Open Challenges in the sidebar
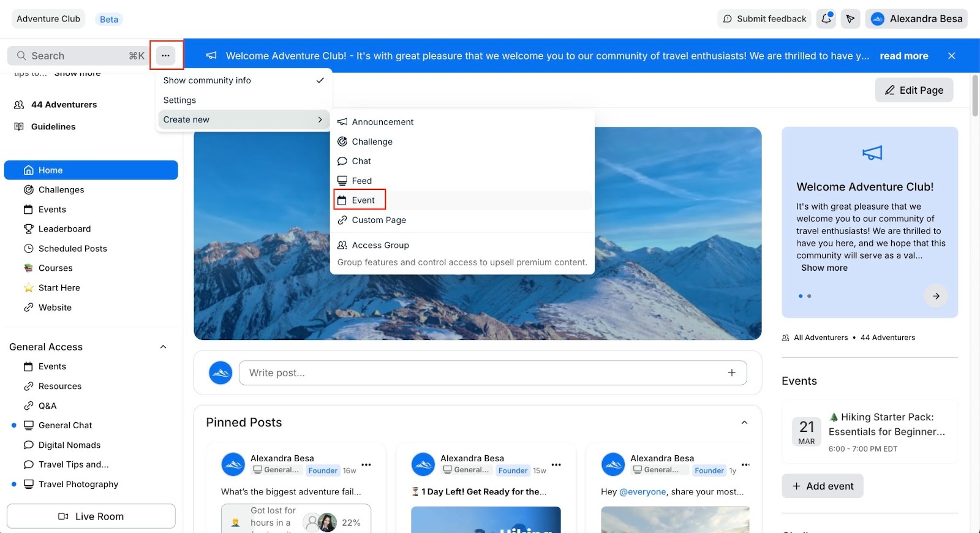The height and width of the screenshot is (533, 980). [91, 190]
